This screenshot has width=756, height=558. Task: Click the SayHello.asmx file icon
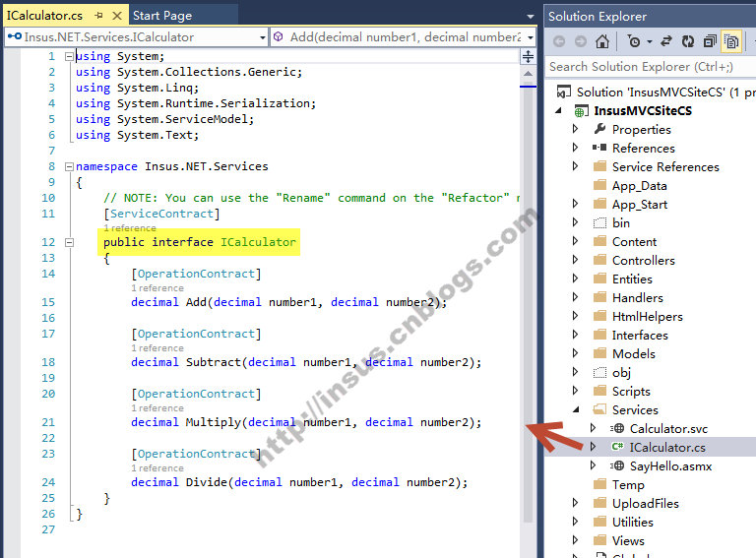click(x=617, y=465)
